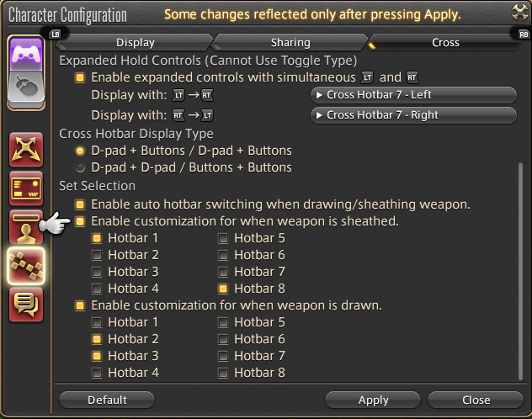Toggle expanded controls with simultaneous LT and RT
The width and height of the screenshot is (532, 419).
pyautogui.click(x=80, y=77)
